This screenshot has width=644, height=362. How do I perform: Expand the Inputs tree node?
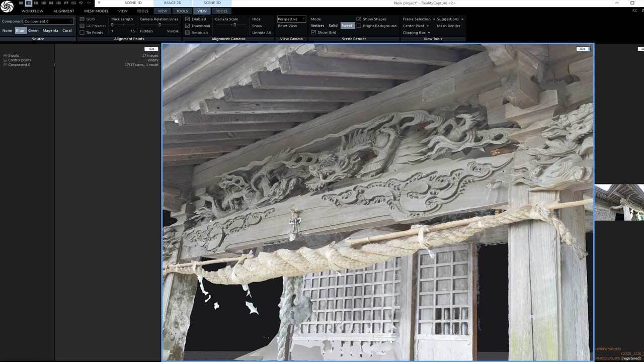point(5,55)
